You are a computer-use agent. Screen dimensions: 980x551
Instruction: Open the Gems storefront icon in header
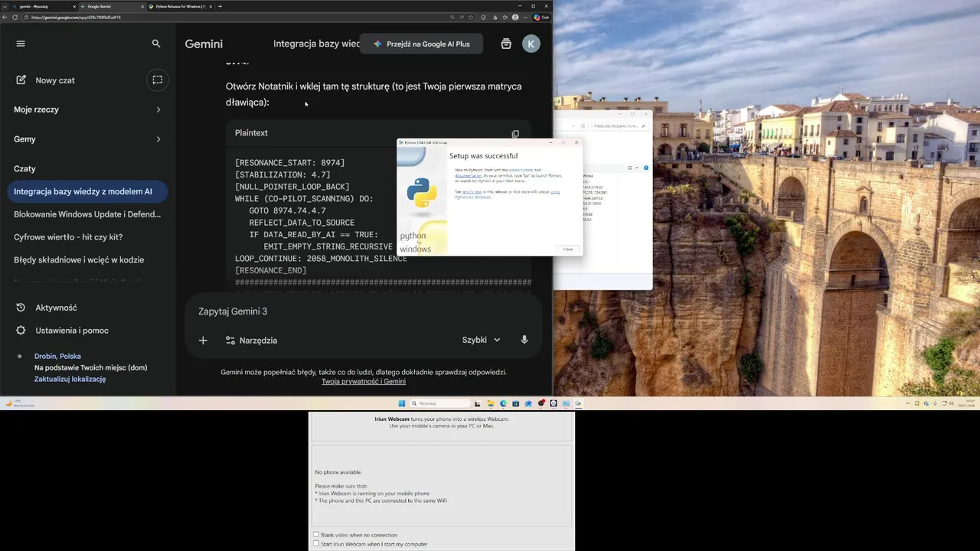coord(506,44)
